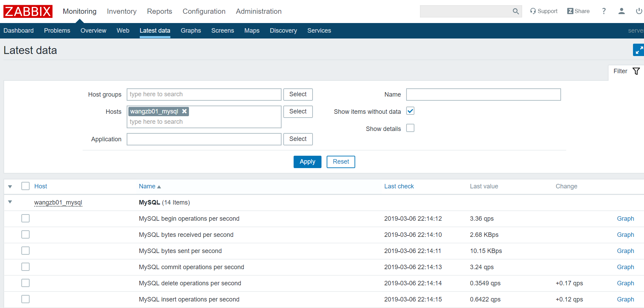
Task: Click the Zabbix logo
Action: tap(28, 11)
